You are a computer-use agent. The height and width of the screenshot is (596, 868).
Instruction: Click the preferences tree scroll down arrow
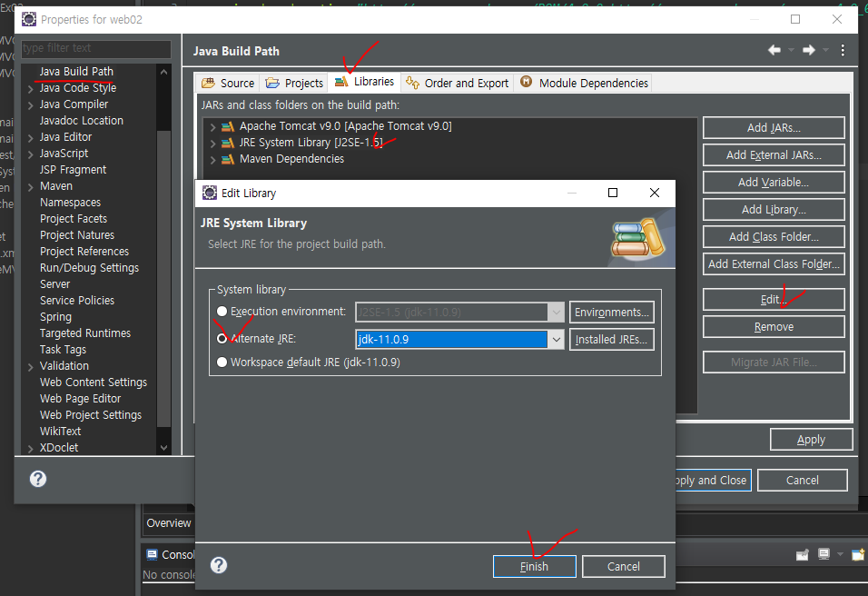click(163, 448)
